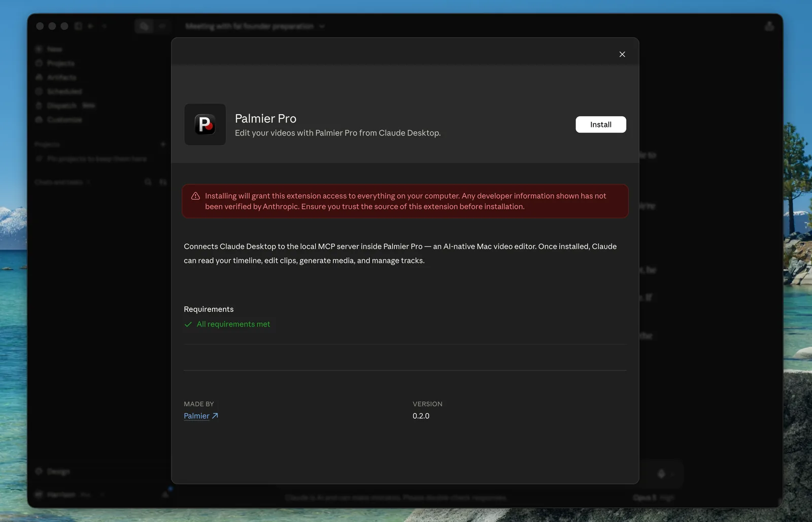Screen dimensions: 812x522
Task: Click the 'VERSION' label
Action: coord(427,404)
